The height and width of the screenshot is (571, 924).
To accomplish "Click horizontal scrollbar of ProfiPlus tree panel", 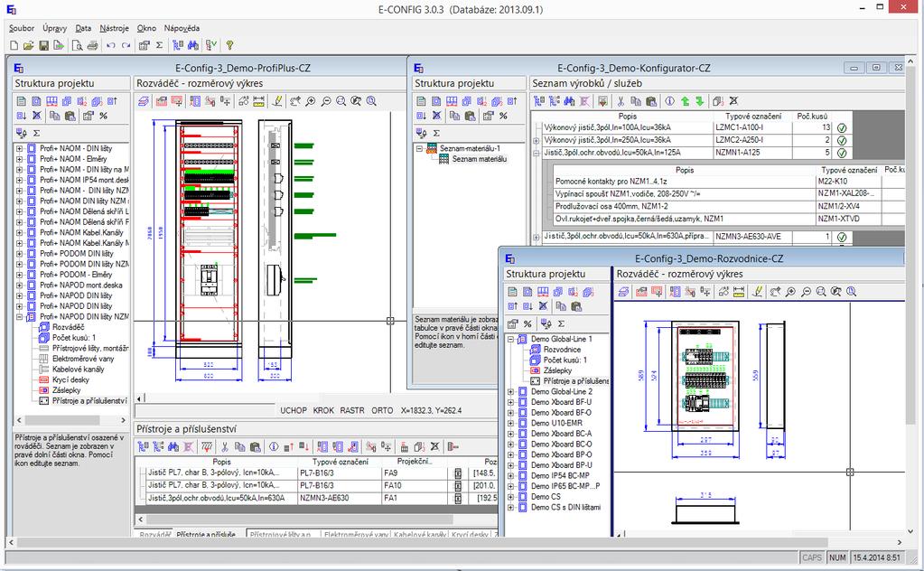I will 70,420.
